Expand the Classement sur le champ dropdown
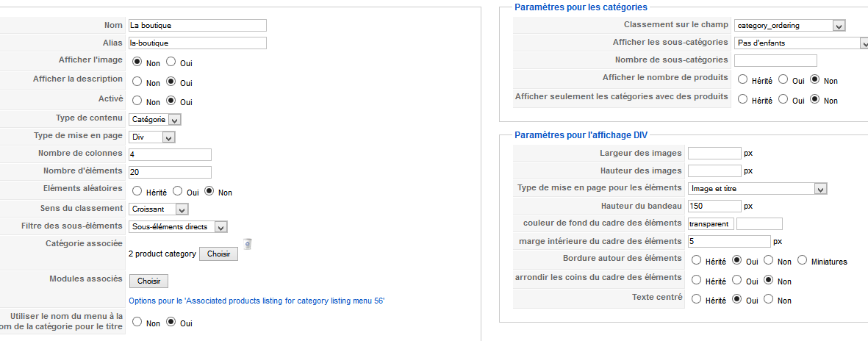 [x=790, y=26]
